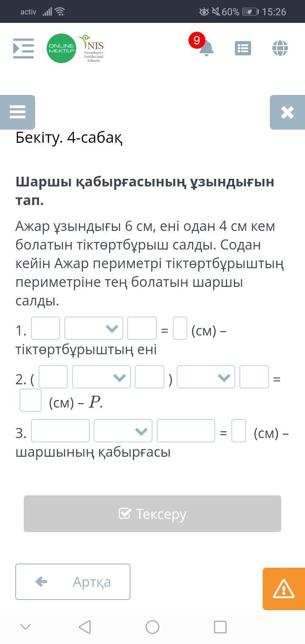Focus the result field for perimeter P

click(x=30, y=400)
